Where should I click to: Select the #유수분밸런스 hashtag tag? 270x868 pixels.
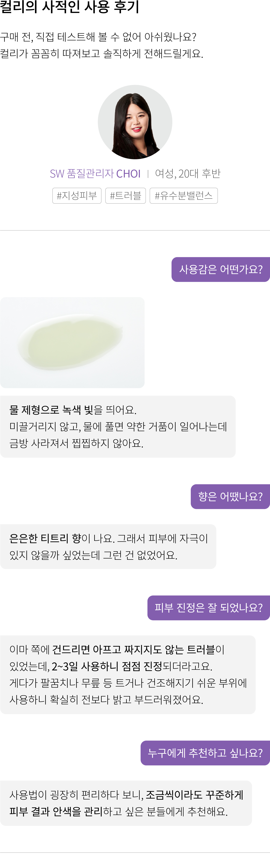click(x=184, y=196)
